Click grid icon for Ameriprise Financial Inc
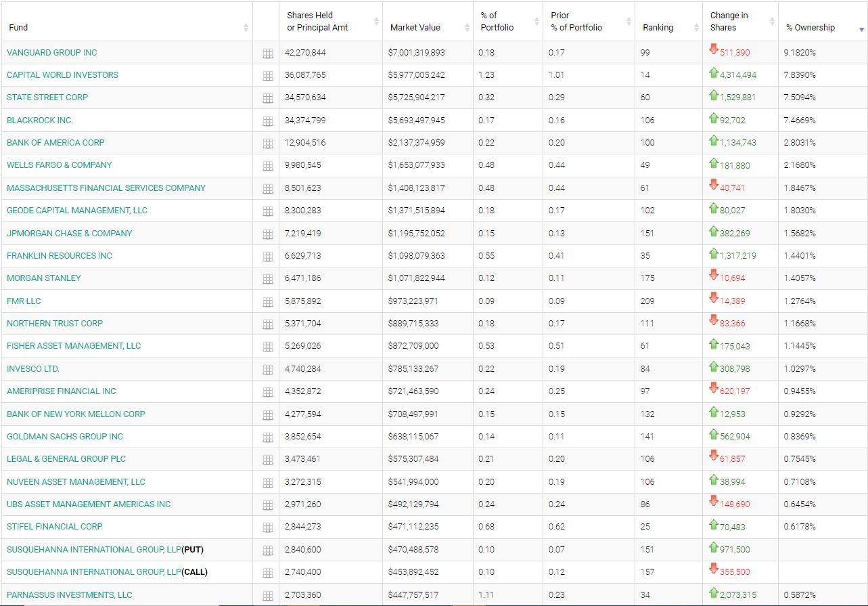The width and height of the screenshot is (868, 606). (x=267, y=392)
